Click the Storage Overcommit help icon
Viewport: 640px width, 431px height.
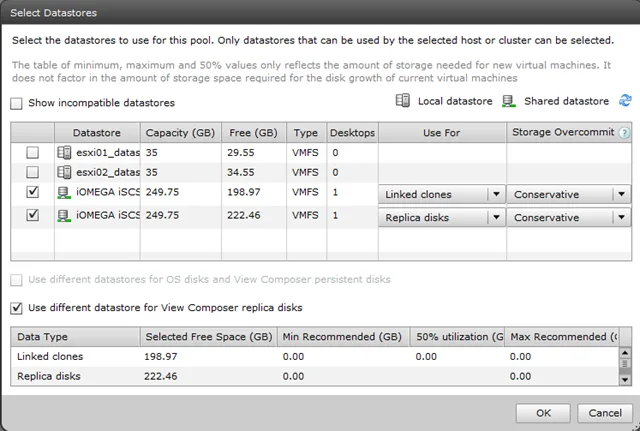[624, 133]
